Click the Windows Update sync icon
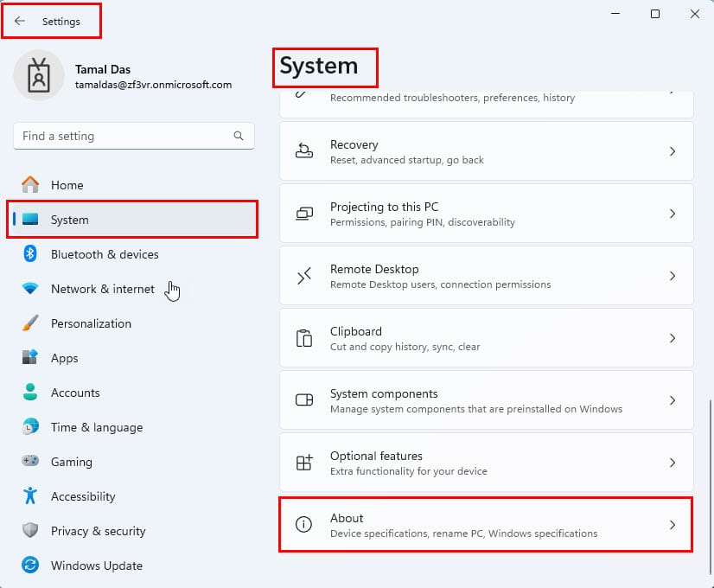 [30, 566]
